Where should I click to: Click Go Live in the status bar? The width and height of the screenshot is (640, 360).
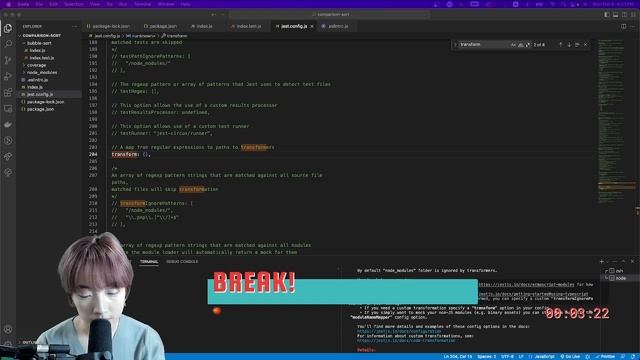point(570,357)
